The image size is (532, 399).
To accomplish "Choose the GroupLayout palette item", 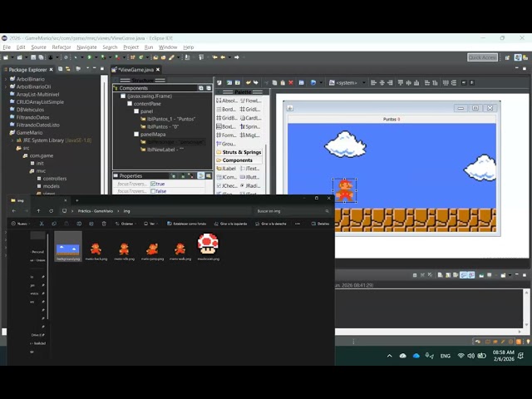I will [226, 144].
